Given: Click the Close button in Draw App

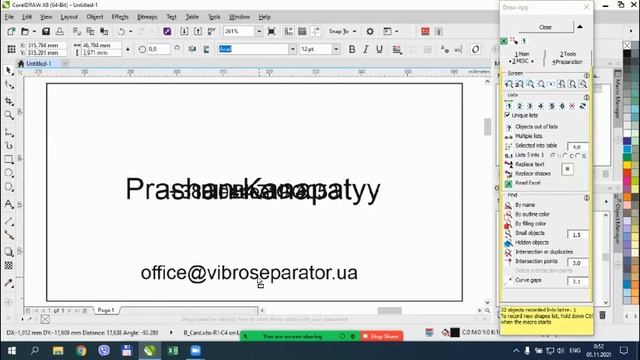Looking at the screenshot, I should (546, 27).
